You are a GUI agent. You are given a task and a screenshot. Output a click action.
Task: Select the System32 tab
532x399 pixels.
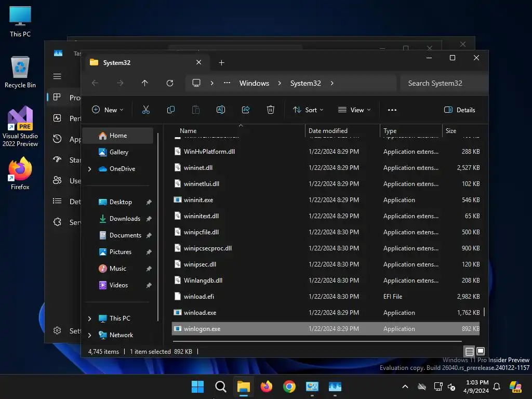point(146,63)
